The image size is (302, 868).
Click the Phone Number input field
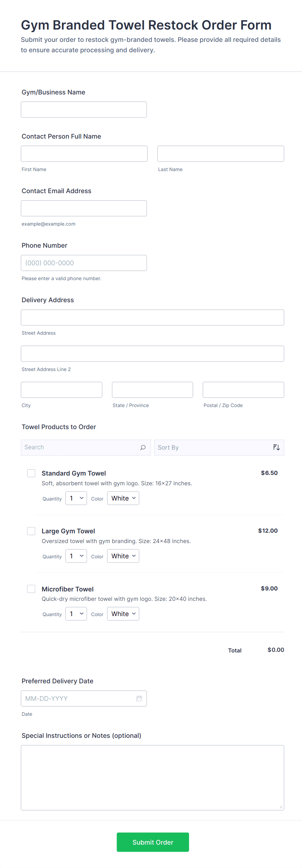83,263
